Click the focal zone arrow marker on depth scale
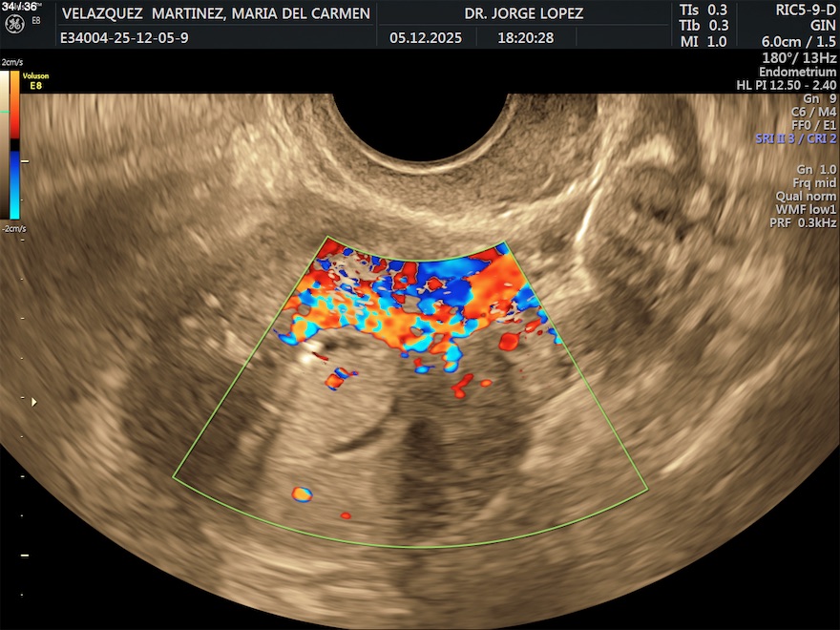840x630 pixels. click(x=34, y=402)
